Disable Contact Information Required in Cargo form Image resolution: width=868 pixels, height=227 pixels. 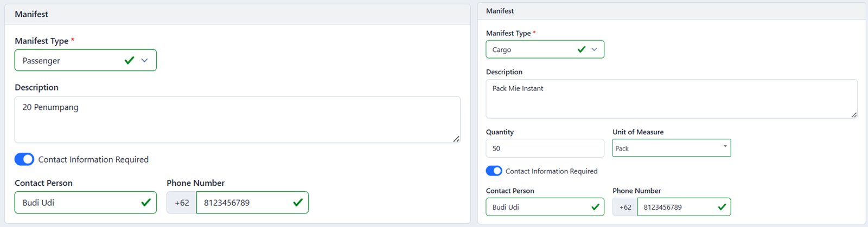[494, 171]
